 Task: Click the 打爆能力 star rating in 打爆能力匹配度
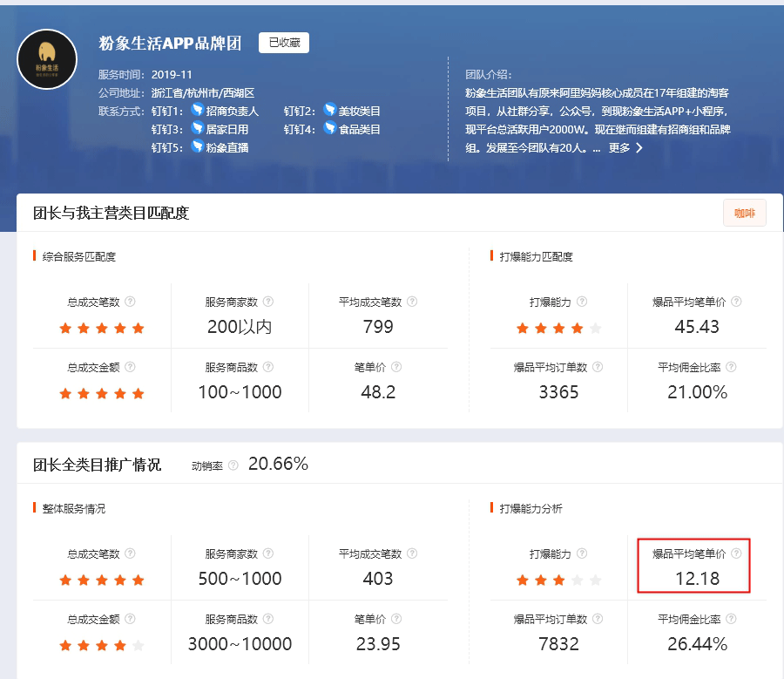pyautogui.click(x=558, y=329)
